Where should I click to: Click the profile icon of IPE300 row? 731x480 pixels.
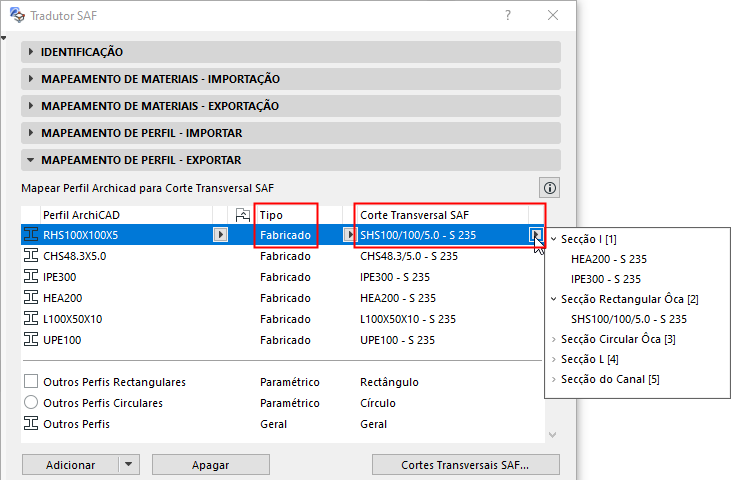click(x=31, y=276)
